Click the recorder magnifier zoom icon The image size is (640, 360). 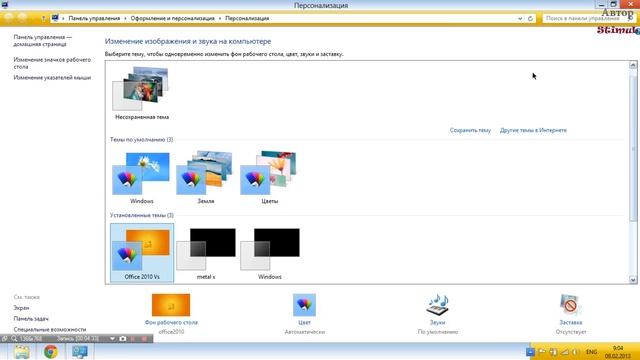pos(14,339)
